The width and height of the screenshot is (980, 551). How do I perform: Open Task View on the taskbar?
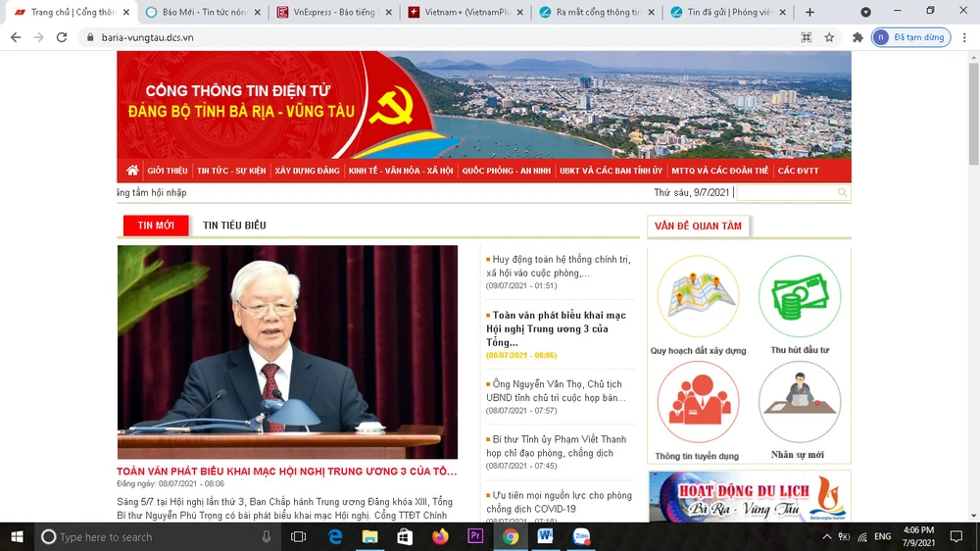tap(299, 536)
